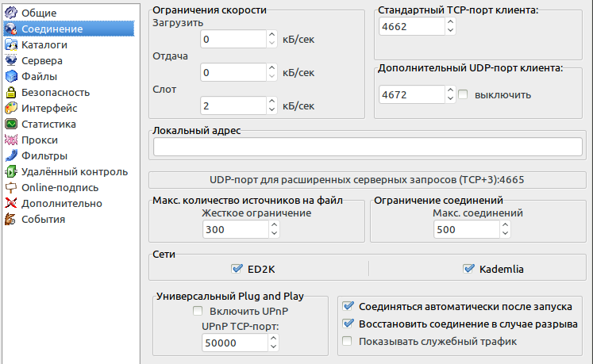Screen dimensions: 593x364
Task: Decrease the Загрузить speed limit value
Action: pyautogui.click(x=271, y=43)
